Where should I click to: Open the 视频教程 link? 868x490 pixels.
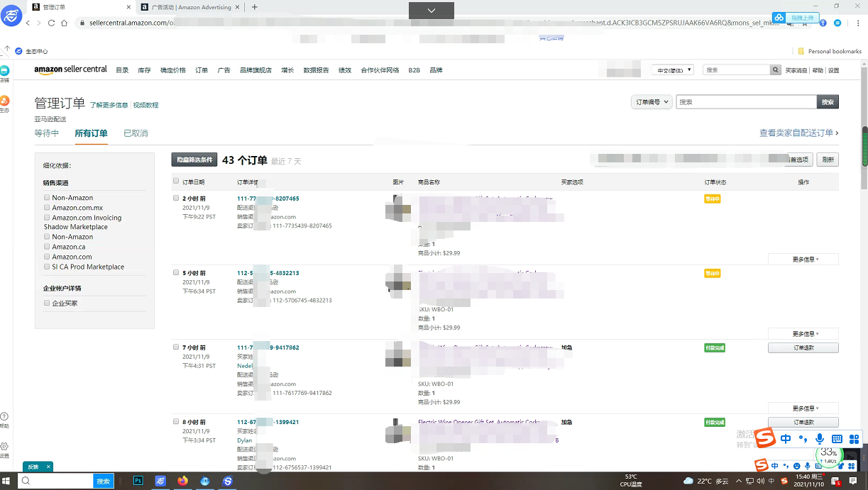click(145, 105)
